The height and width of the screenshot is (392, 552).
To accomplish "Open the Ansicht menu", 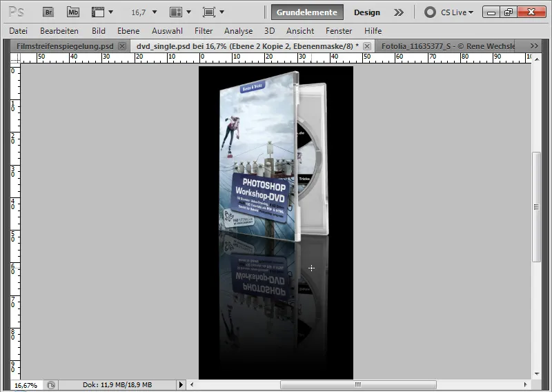I will coord(300,31).
